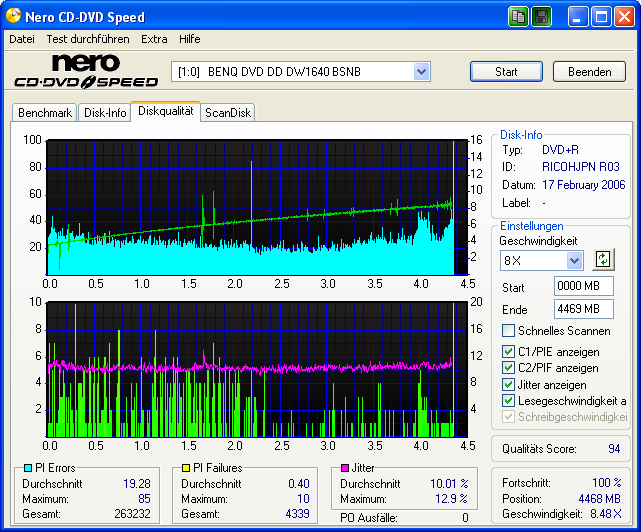Click the magenta Jitter color swatch
Viewport: 641px width, 532px height.
(x=345, y=468)
